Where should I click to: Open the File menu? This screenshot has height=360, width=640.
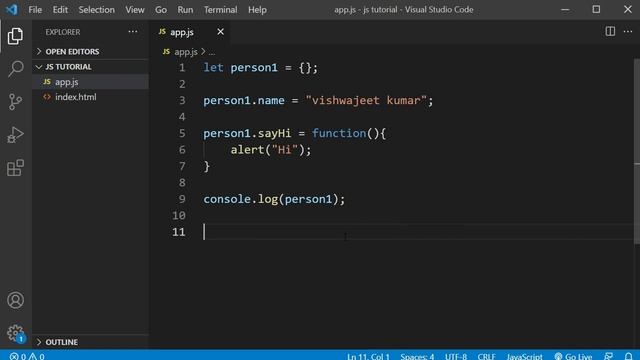tap(35, 9)
